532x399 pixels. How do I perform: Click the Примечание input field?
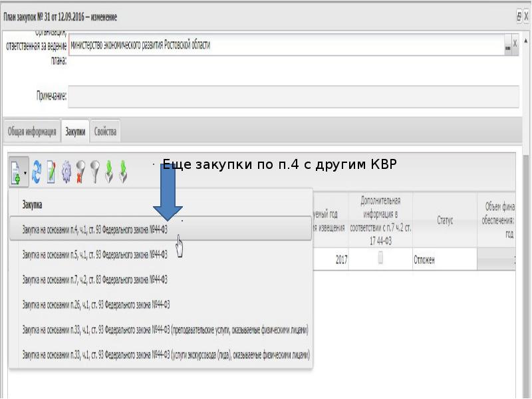pos(293,96)
